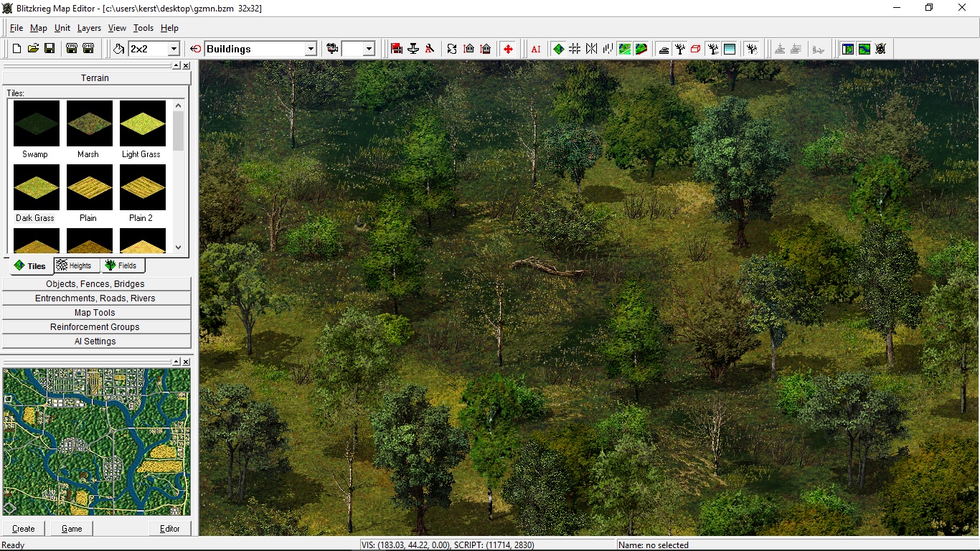Toggle the green diamond tile layer icon
The height and width of the screenshot is (551, 980).
click(x=558, y=49)
